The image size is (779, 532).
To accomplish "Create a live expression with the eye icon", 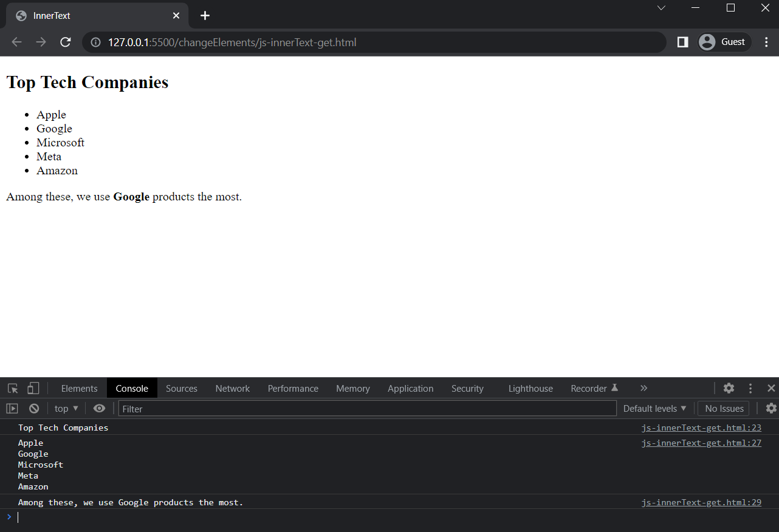I will coord(99,408).
